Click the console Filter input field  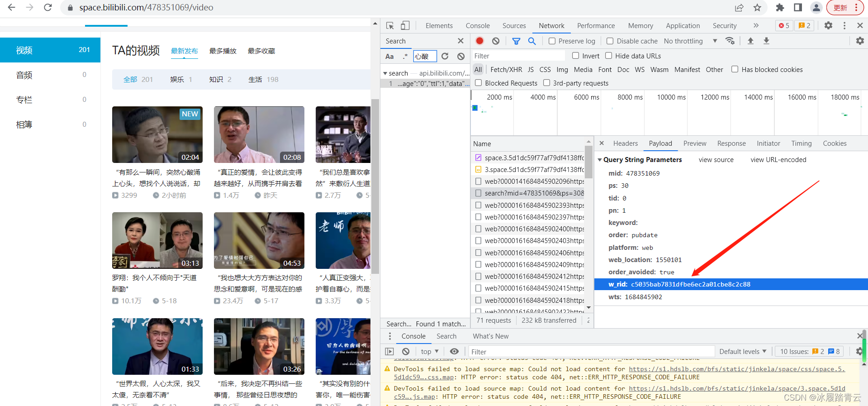(x=592, y=351)
